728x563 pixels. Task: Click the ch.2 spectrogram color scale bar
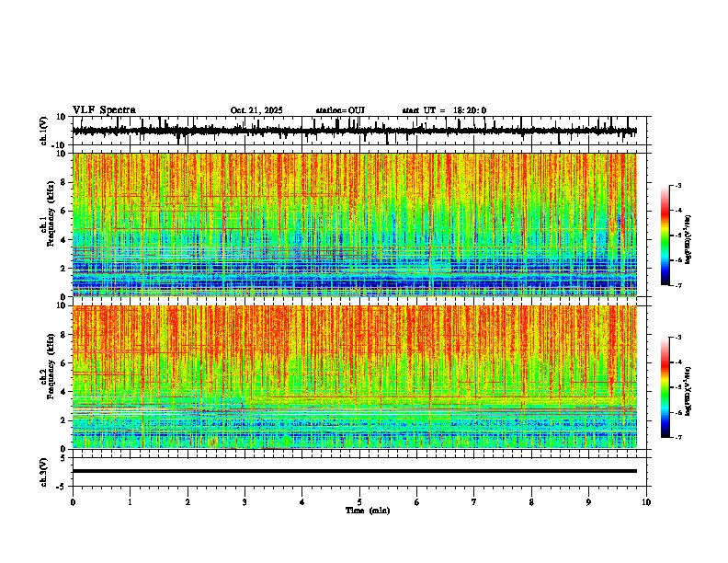[665, 387]
